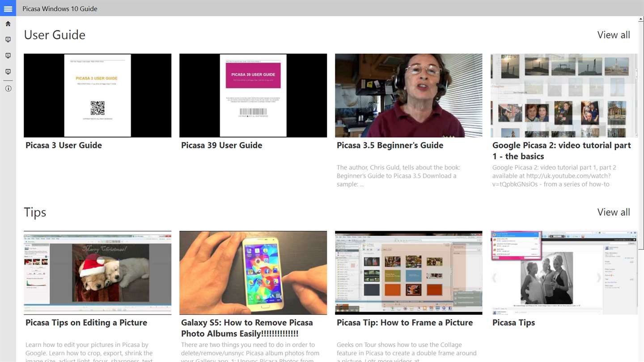Open the sidebar icon directly below Home

click(8, 40)
